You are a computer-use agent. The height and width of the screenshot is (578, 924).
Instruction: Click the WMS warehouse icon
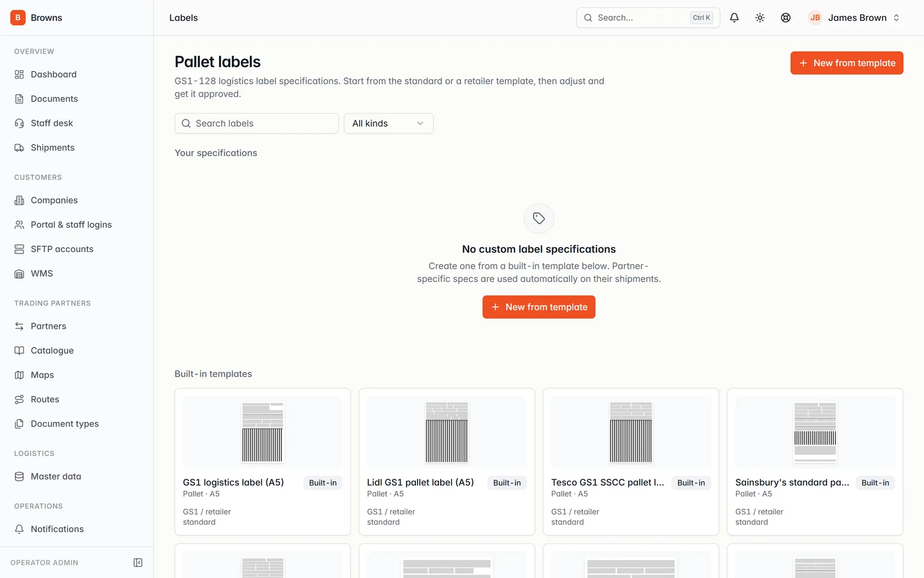[x=19, y=273]
